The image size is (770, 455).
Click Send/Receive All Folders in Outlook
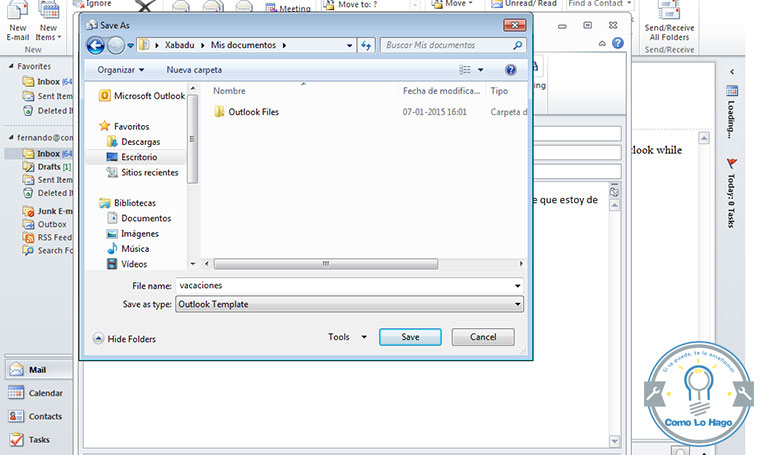click(x=669, y=23)
